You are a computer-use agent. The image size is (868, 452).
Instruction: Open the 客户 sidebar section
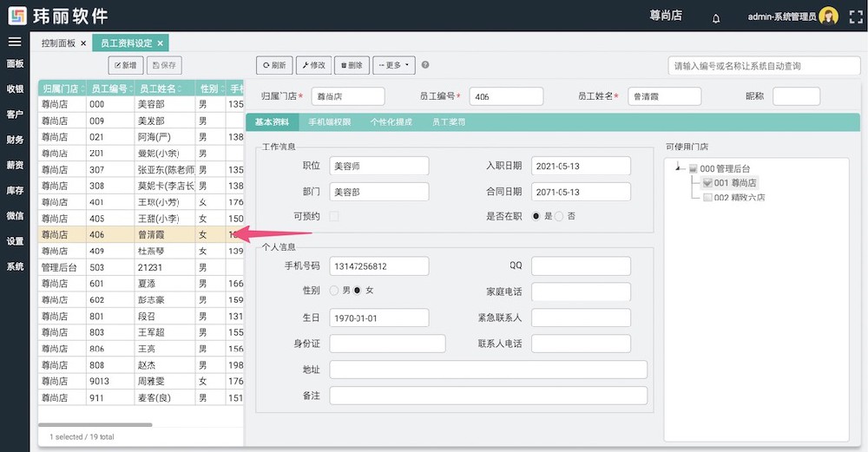(15, 114)
